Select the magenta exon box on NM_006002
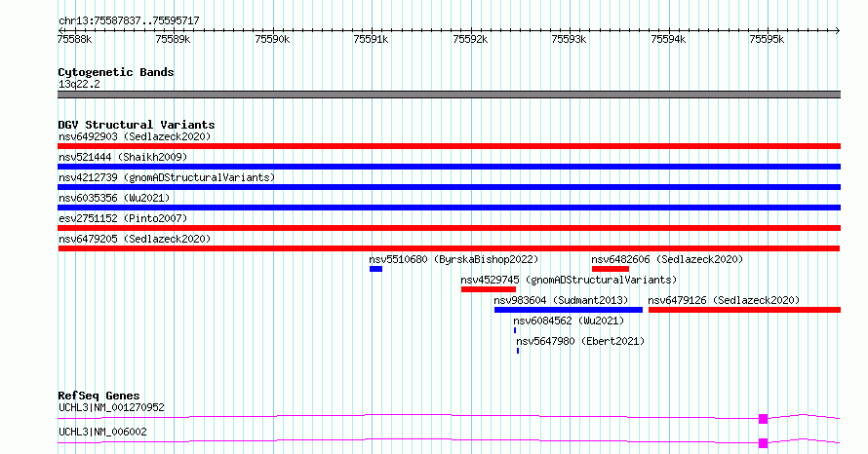 [x=763, y=443]
